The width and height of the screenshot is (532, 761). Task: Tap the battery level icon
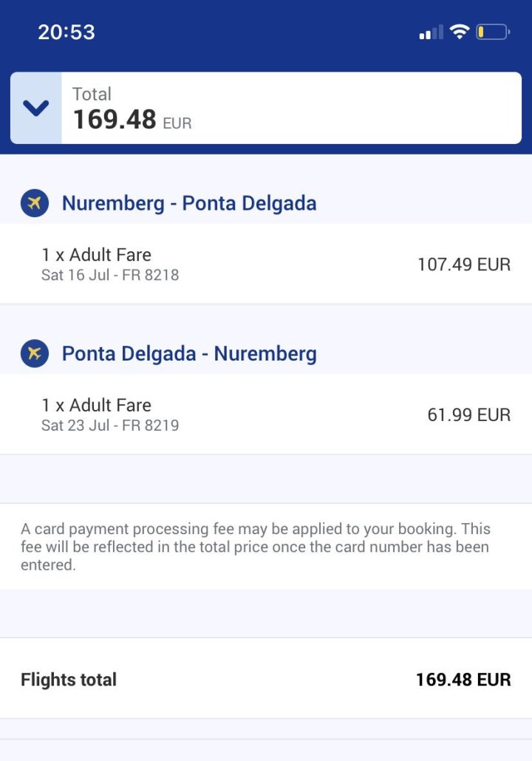click(x=492, y=32)
